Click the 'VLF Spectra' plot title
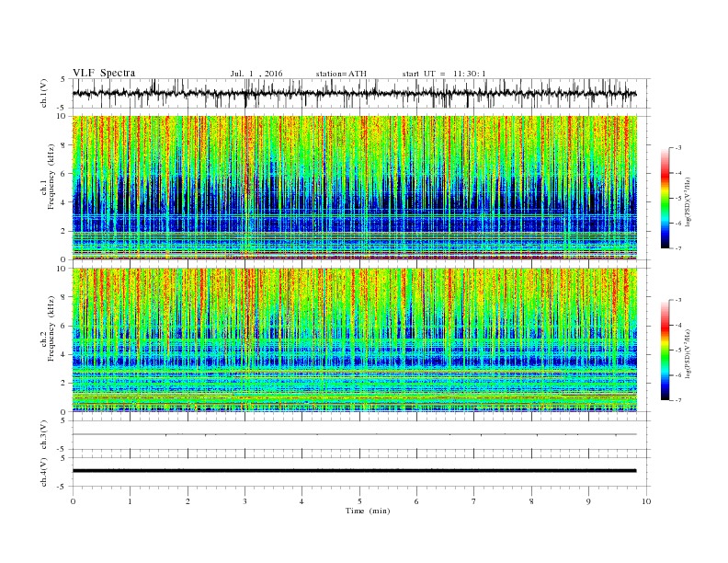 point(104,73)
